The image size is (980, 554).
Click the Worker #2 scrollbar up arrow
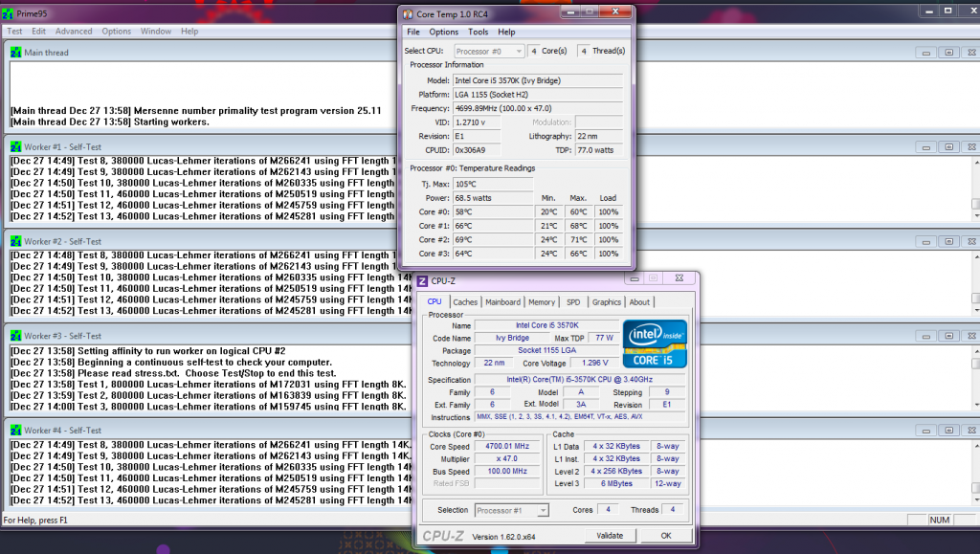[976, 256]
